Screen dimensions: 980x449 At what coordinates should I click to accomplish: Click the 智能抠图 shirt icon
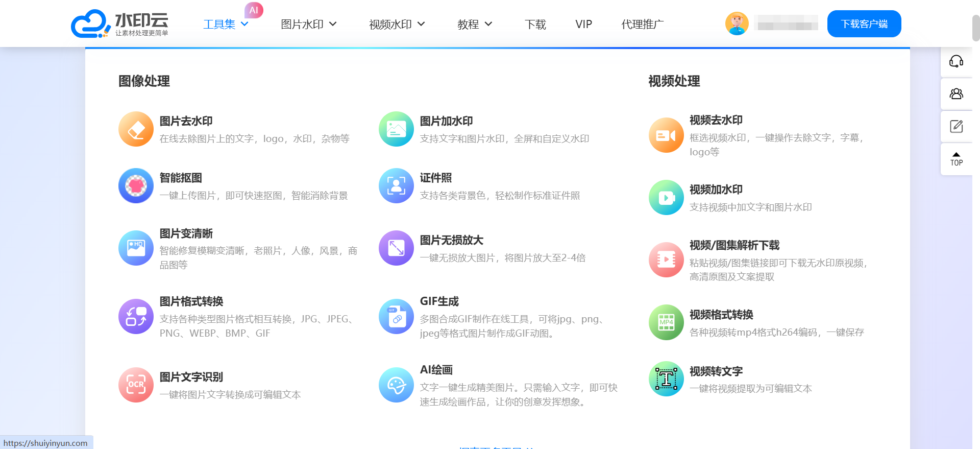136,185
